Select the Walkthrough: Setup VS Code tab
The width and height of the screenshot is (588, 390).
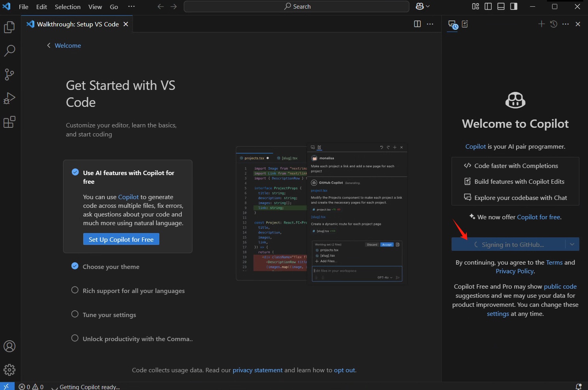coord(78,24)
